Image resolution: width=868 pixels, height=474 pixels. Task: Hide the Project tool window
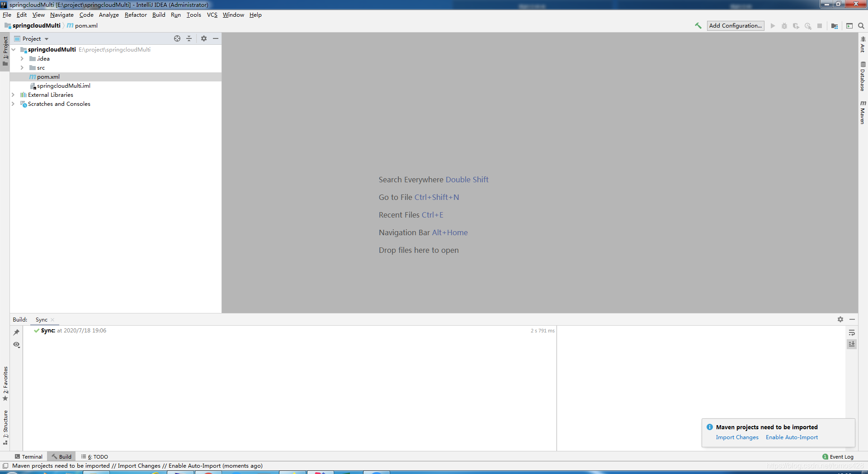pos(216,38)
